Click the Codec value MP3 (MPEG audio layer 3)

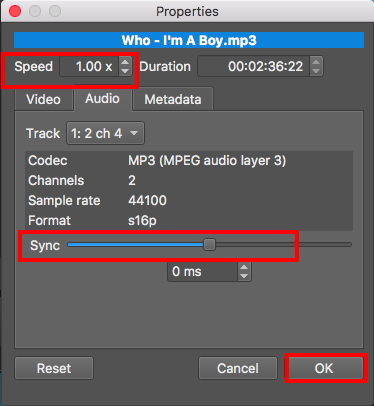(207, 161)
